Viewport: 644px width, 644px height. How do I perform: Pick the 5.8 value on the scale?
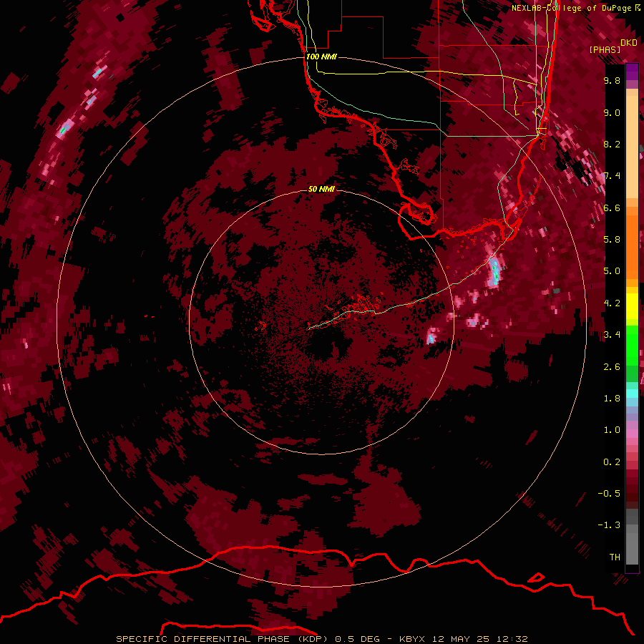[612, 240]
